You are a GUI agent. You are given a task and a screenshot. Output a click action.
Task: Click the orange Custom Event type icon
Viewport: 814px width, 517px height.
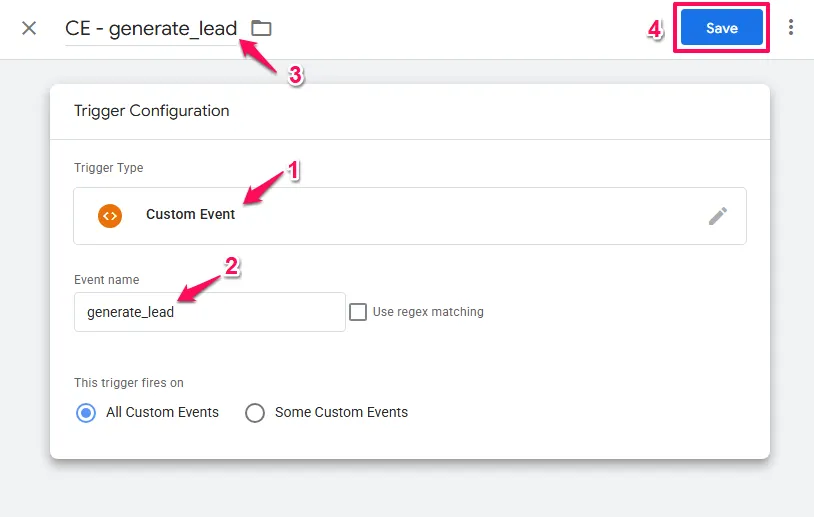coord(110,215)
